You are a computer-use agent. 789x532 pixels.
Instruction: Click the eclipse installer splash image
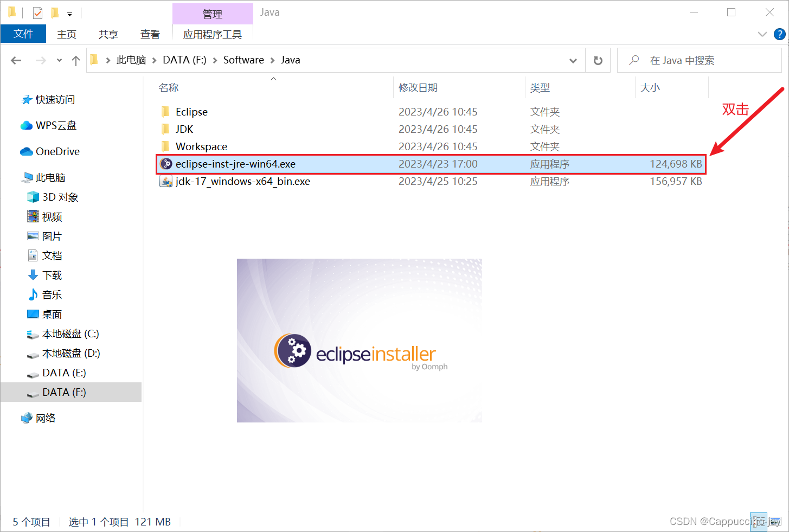pos(359,341)
